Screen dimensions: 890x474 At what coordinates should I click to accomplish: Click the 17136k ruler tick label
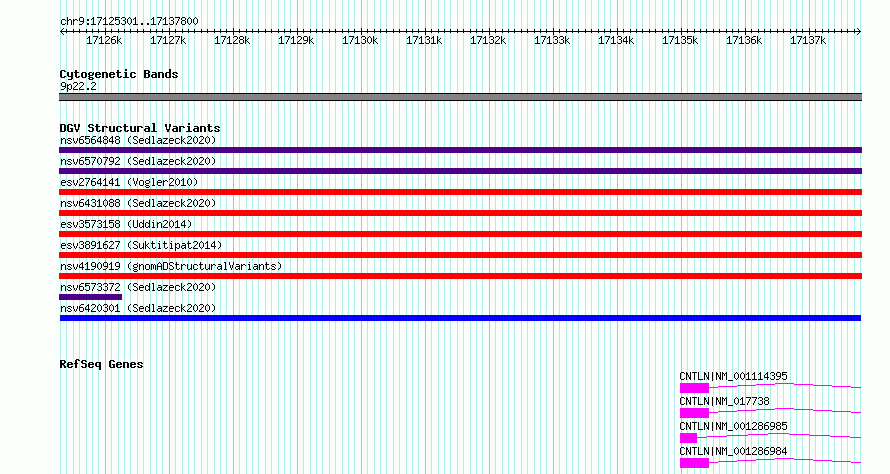coord(744,40)
